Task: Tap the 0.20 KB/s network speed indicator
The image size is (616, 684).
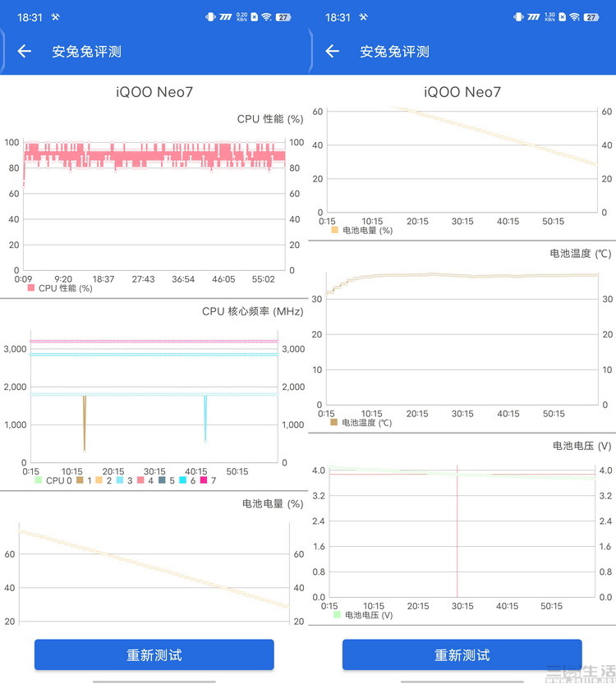Action: 241,17
